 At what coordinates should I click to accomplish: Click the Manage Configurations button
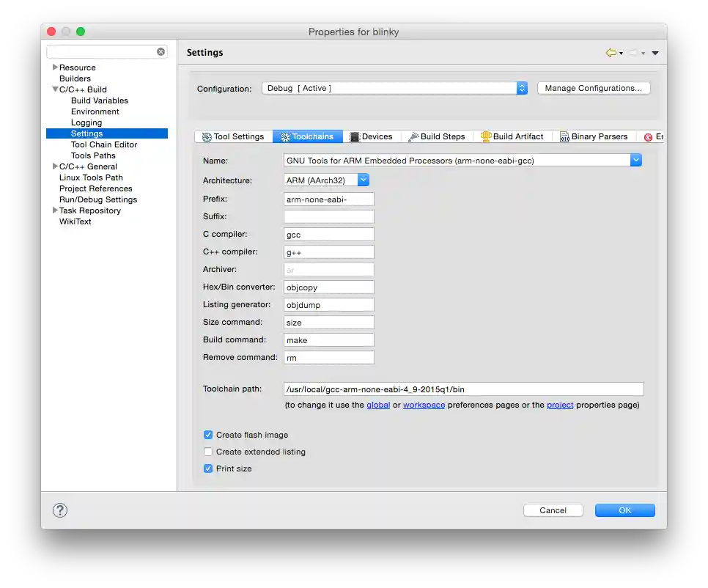pos(594,87)
